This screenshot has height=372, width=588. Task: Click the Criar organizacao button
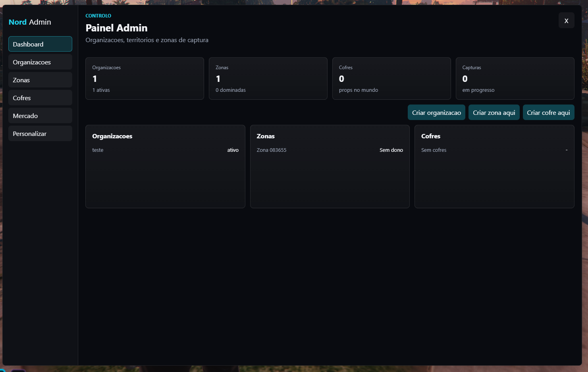(x=436, y=112)
